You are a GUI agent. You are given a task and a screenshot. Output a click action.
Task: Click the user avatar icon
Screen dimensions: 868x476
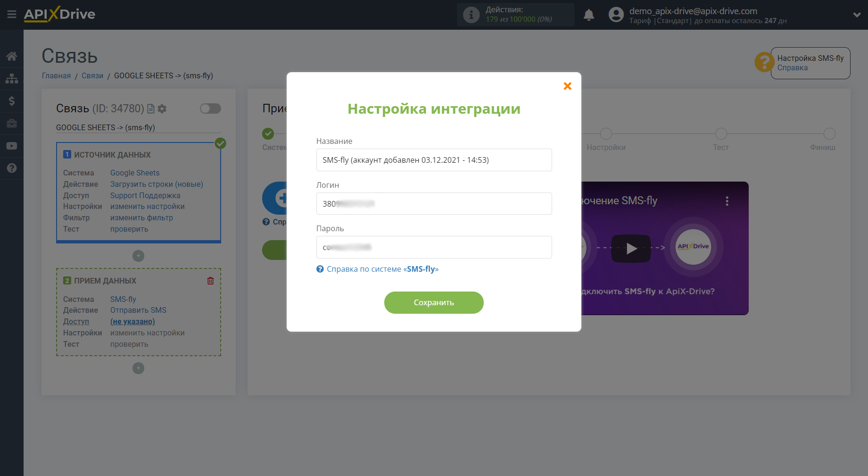point(616,15)
